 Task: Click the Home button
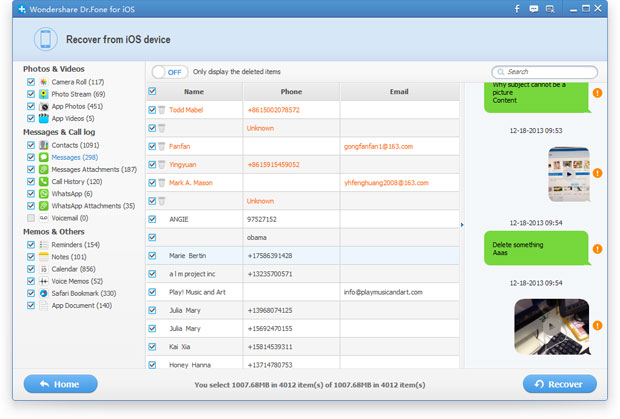[x=60, y=384]
